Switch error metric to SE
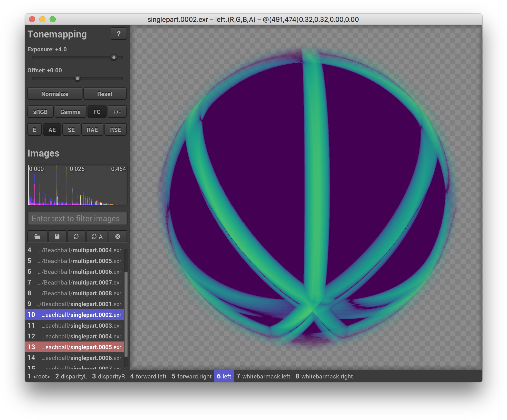This screenshot has width=507, height=420. pos(71,130)
